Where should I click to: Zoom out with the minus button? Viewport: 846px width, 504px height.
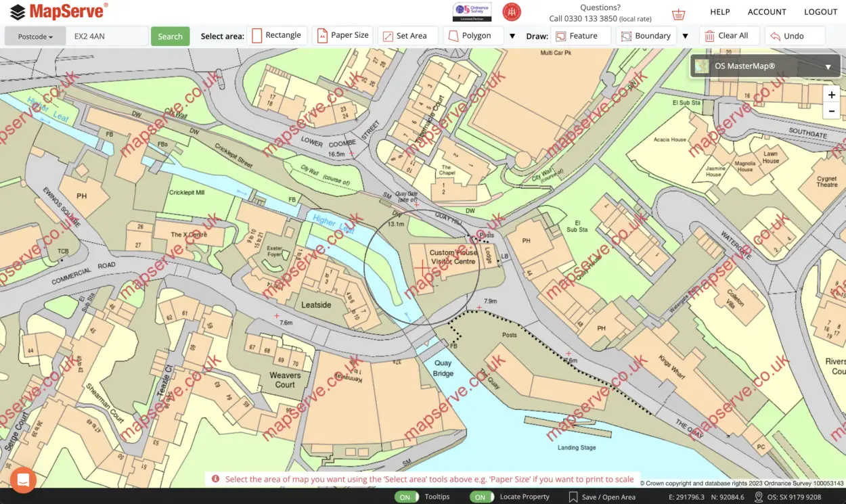coord(832,111)
